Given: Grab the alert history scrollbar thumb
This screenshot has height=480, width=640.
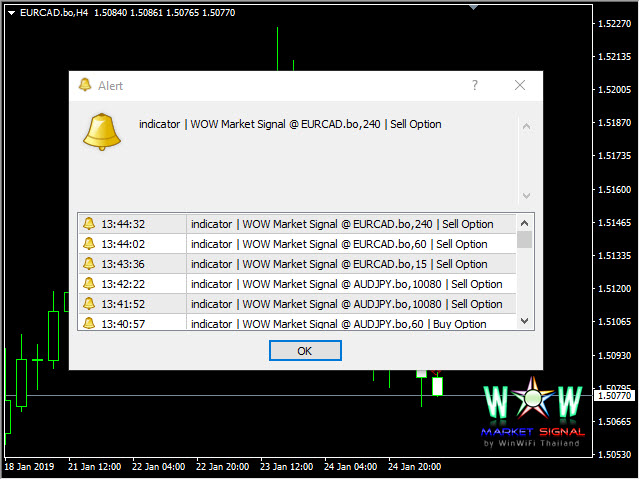Looking at the screenshot, I should (x=524, y=240).
